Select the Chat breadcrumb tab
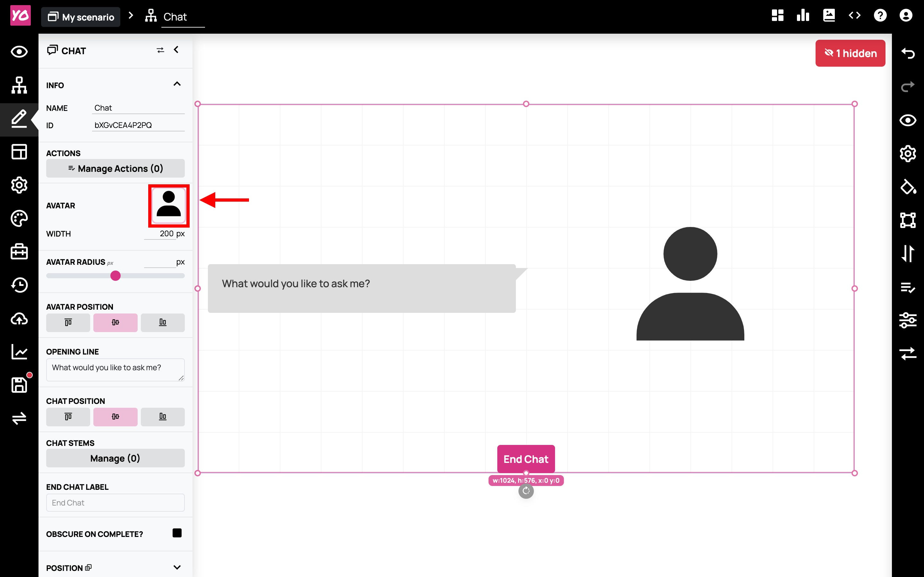The image size is (924, 577). pos(175,17)
